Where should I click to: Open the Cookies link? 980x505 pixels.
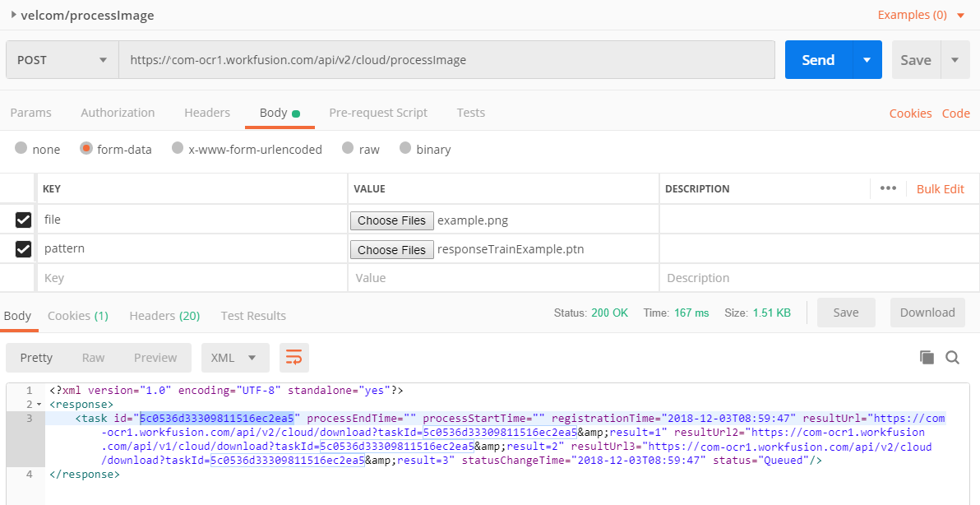point(910,114)
